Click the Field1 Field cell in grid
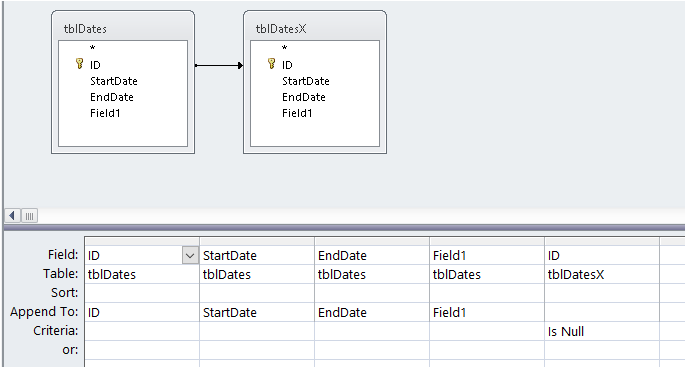The width and height of the screenshot is (686, 368). click(487, 256)
